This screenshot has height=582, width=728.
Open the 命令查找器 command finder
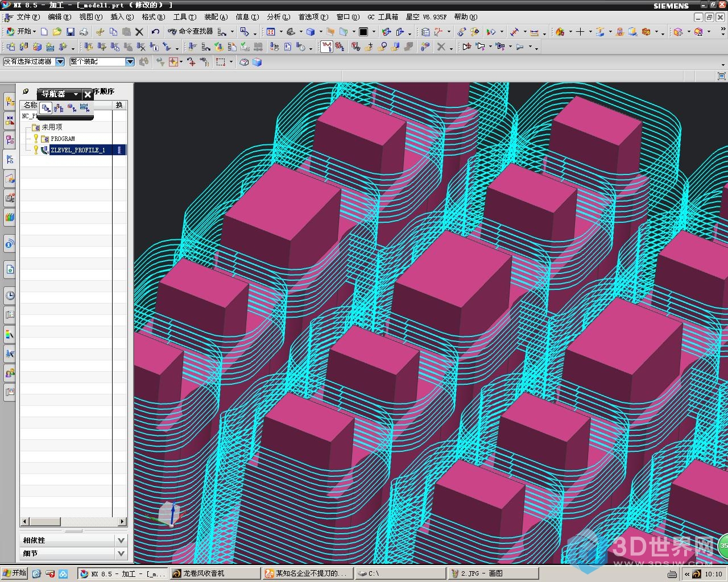[x=190, y=32]
